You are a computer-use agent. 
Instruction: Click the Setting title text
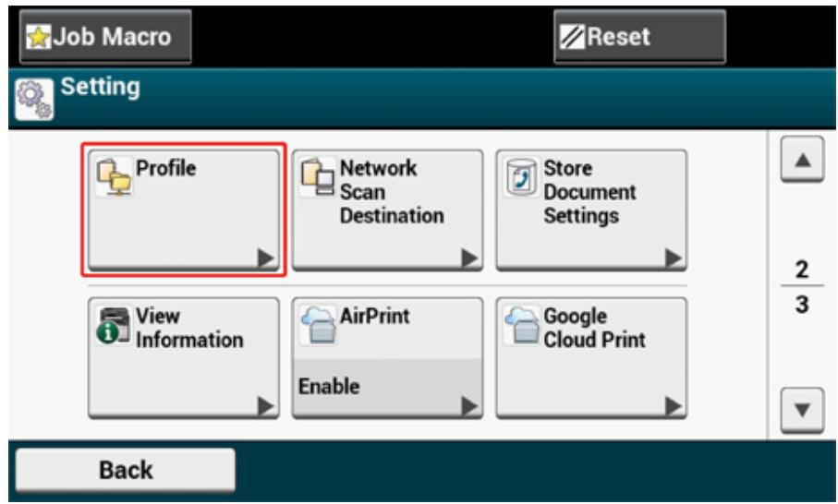point(101,87)
